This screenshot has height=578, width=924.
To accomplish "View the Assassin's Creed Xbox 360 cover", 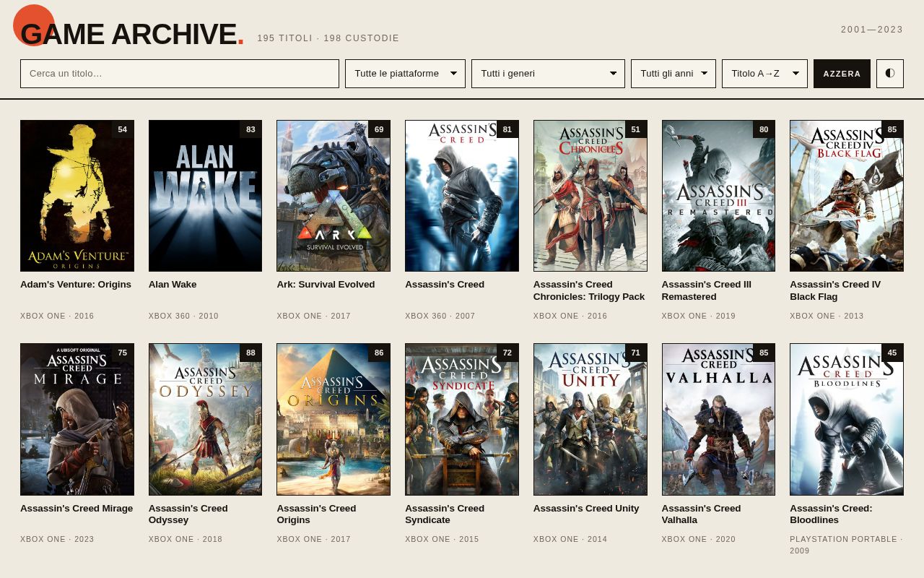I will point(462,196).
